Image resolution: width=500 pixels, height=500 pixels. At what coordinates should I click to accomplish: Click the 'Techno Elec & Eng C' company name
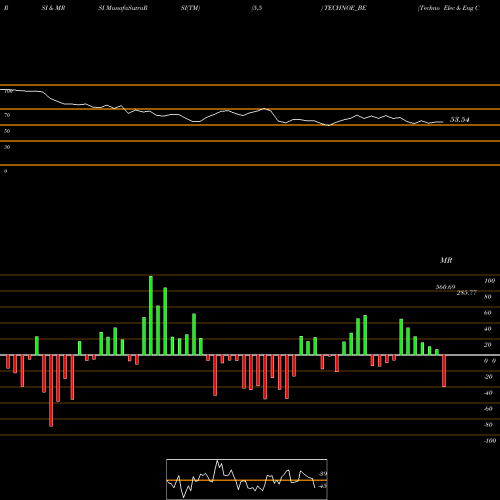click(449, 8)
